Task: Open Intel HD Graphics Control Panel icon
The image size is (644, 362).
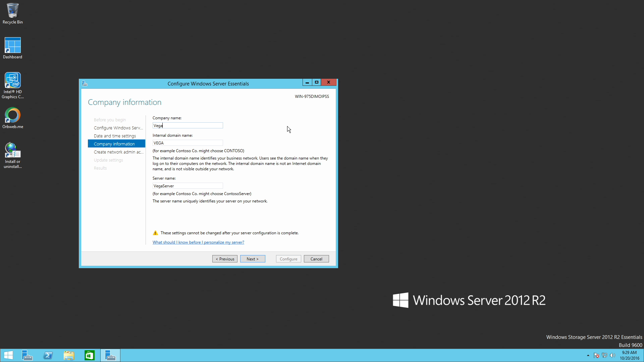Action: [12, 85]
